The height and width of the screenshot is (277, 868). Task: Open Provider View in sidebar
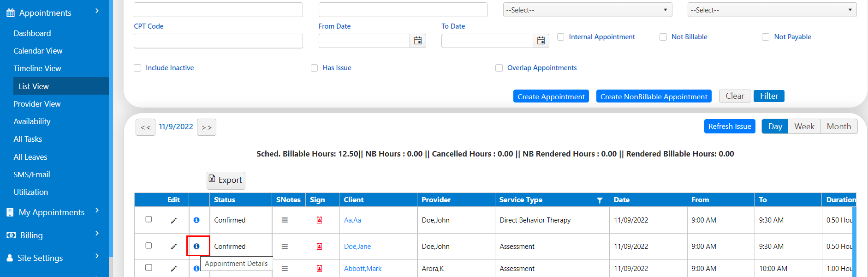click(x=37, y=104)
